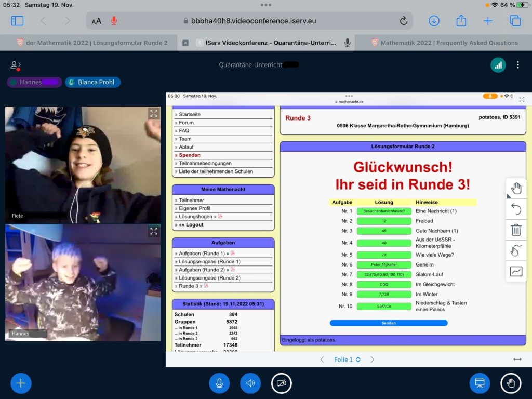Expand Hannes's webcam to fullscreen
This screenshot has width=532, height=399.
pyautogui.click(x=154, y=231)
